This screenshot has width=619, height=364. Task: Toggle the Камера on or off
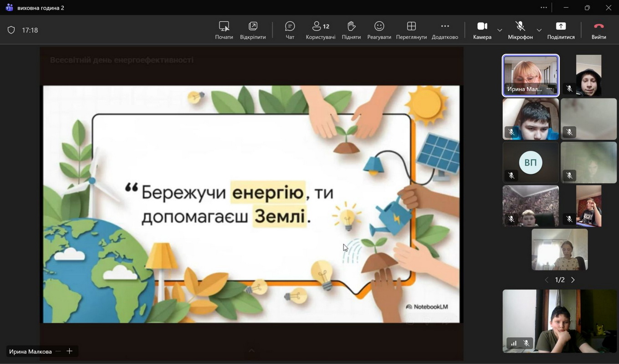482,30
